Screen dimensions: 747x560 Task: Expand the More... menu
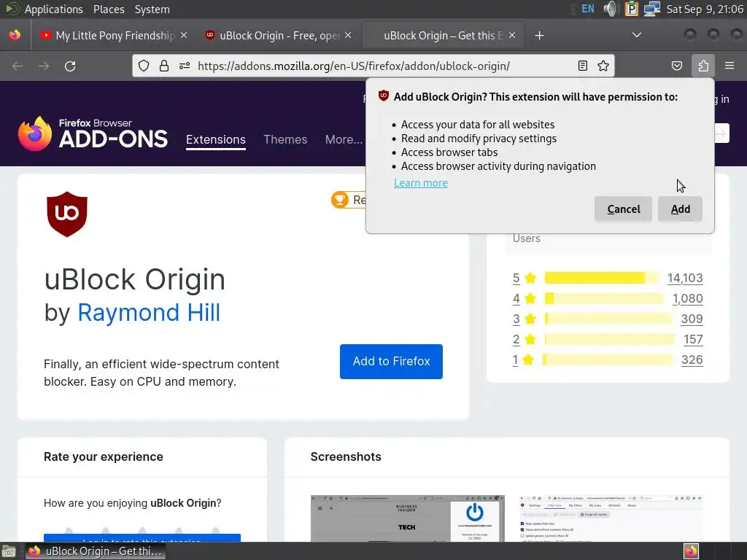pyautogui.click(x=344, y=139)
